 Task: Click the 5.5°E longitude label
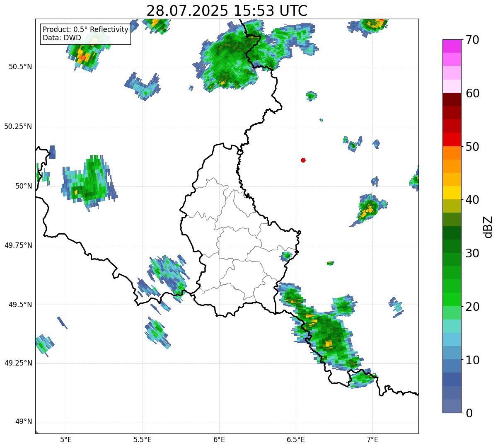(x=143, y=439)
